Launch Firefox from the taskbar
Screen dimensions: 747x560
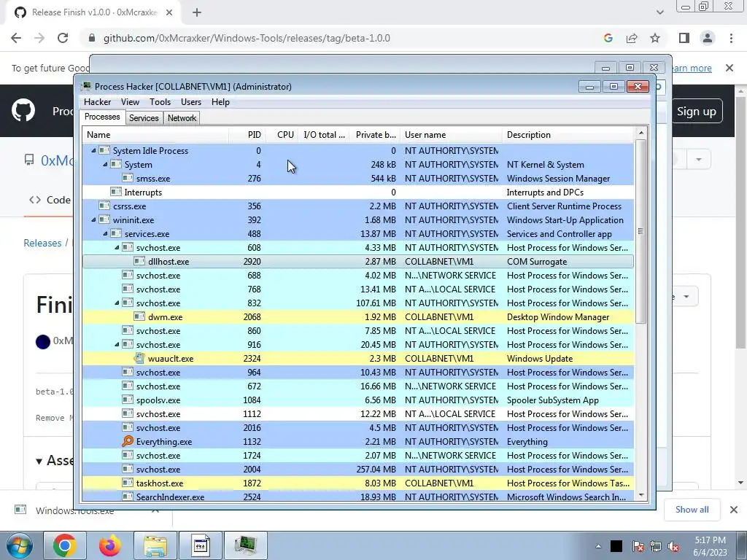(x=110, y=545)
